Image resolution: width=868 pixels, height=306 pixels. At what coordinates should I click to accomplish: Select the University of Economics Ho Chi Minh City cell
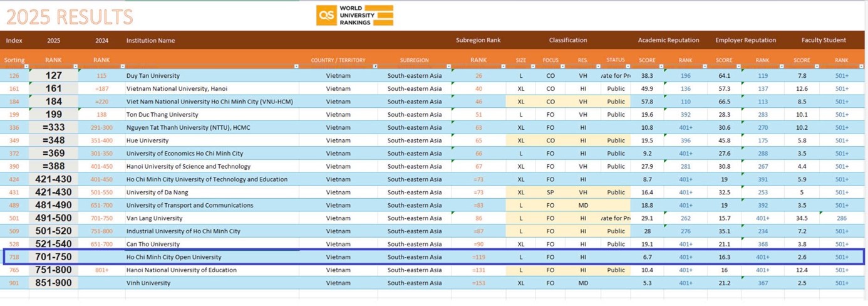(211, 153)
